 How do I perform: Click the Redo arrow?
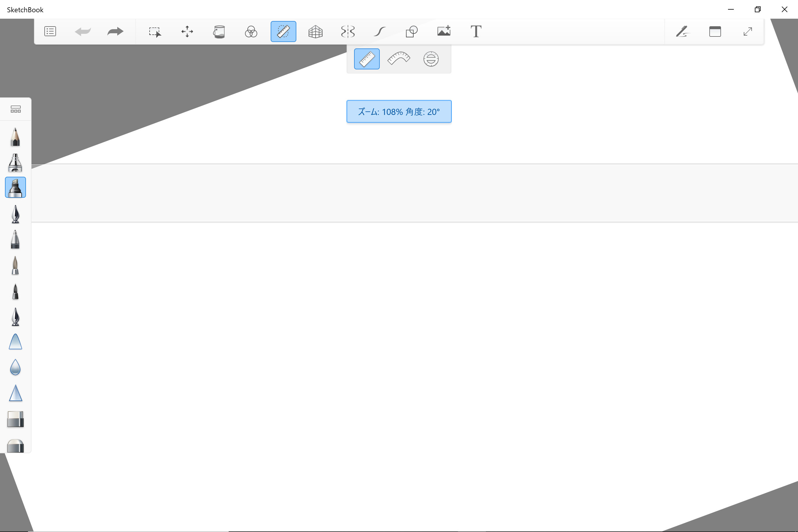click(x=115, y=32)
